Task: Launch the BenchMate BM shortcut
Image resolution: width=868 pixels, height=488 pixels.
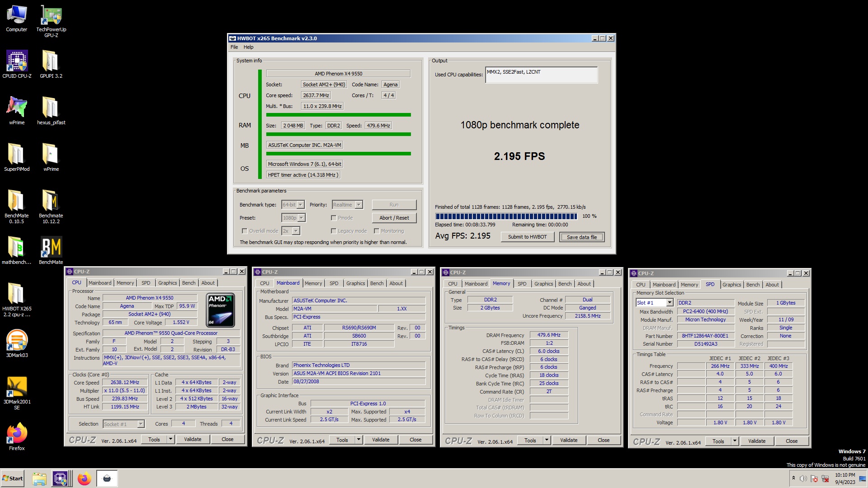Action: point(51,250)
